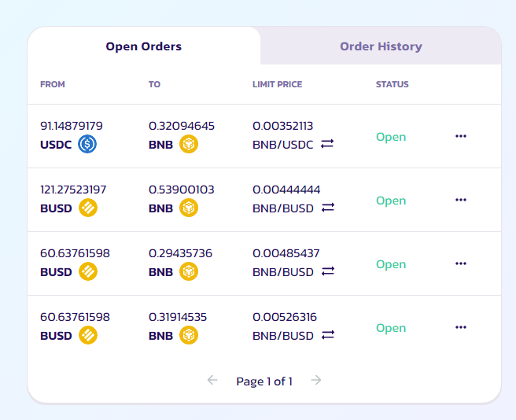Swap price direction for BNB/USDC pair
Viewport: 516px width, 420px height.
[x=327, y=144]
